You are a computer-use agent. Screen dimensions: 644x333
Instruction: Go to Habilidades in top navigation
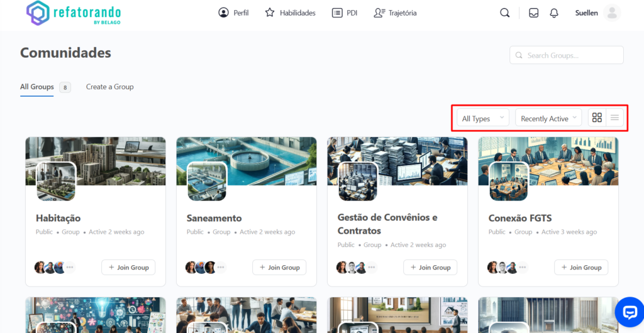point(290,13)
